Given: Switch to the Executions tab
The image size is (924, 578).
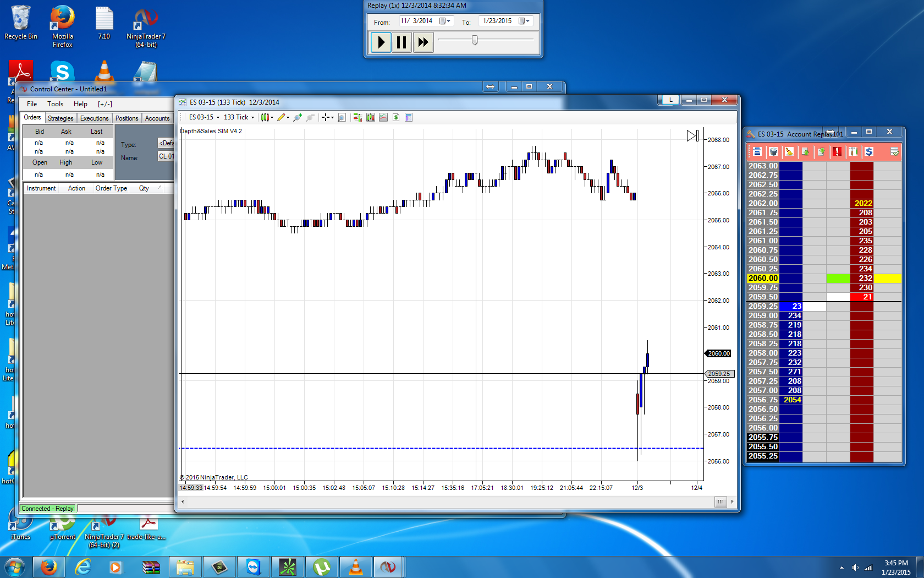Looking at the screenshot, I should pos(94,118).
